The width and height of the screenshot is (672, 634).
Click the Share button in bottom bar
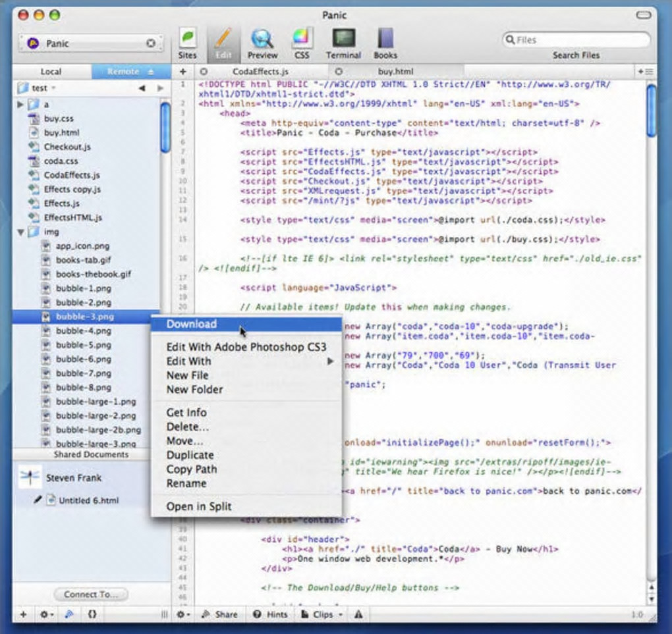pyautogui.click(x=219, y=614)
